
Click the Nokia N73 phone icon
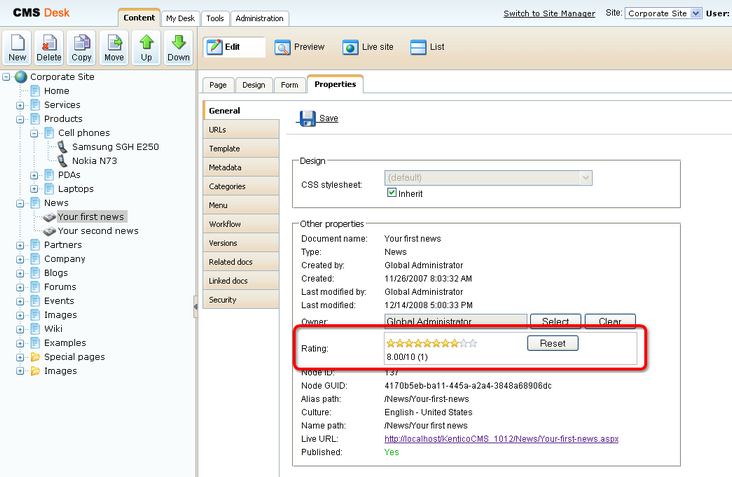pyautogui.click(x=62, y=161)
